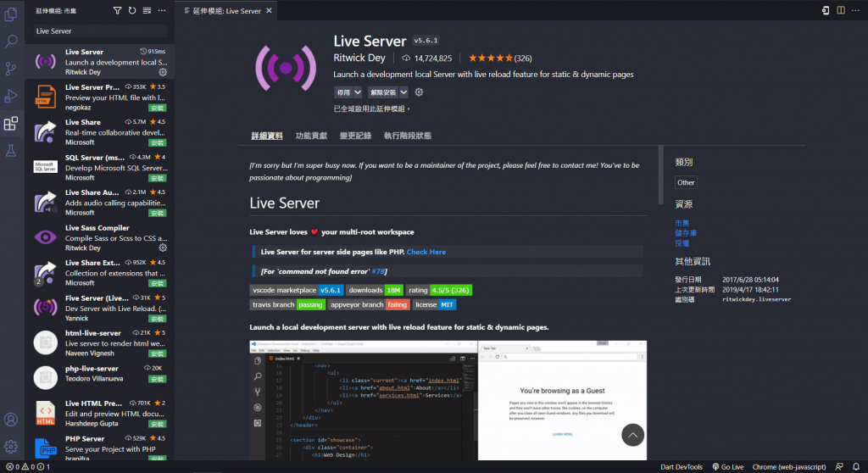Install the Live Share extension

pyautogui.click(x=157, y=143)
